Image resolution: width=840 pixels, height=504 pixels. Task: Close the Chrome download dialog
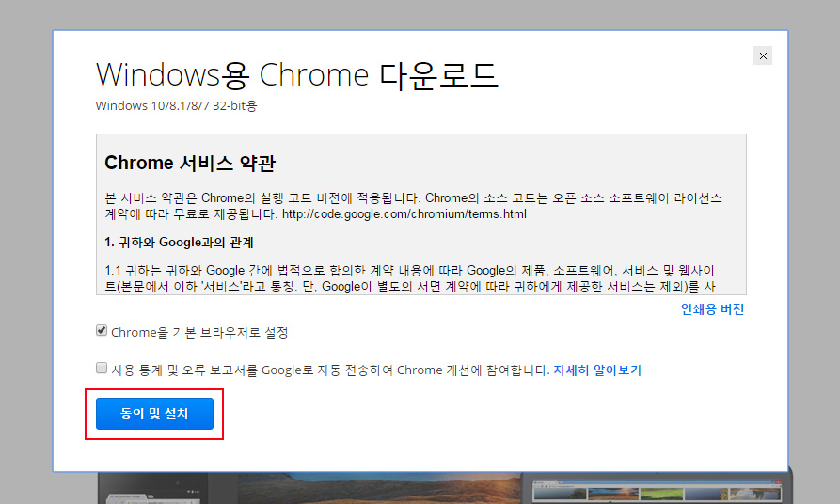pyautogui.click(x=763, y=55)
